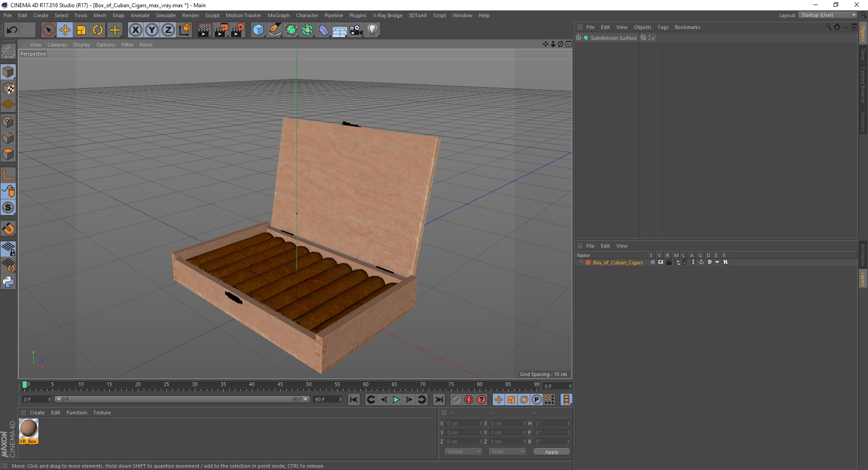868x470 pixels.
Task: Open the Content Browser side tab
Action: pos(863,85)
